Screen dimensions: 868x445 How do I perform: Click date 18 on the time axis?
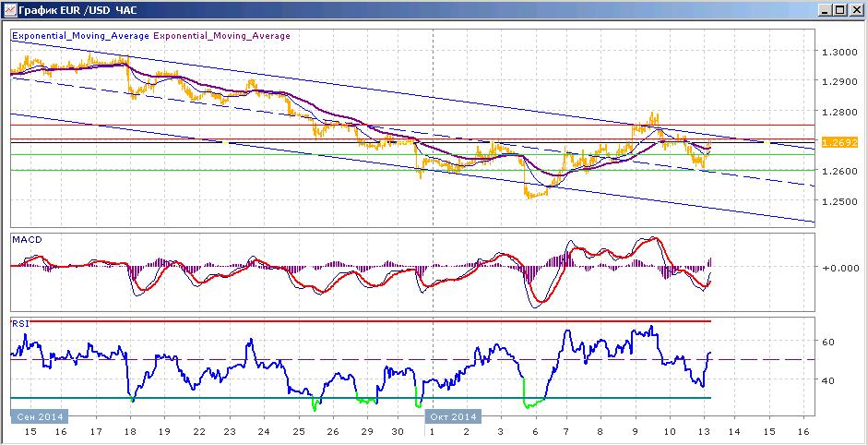[x=131, y=432]
